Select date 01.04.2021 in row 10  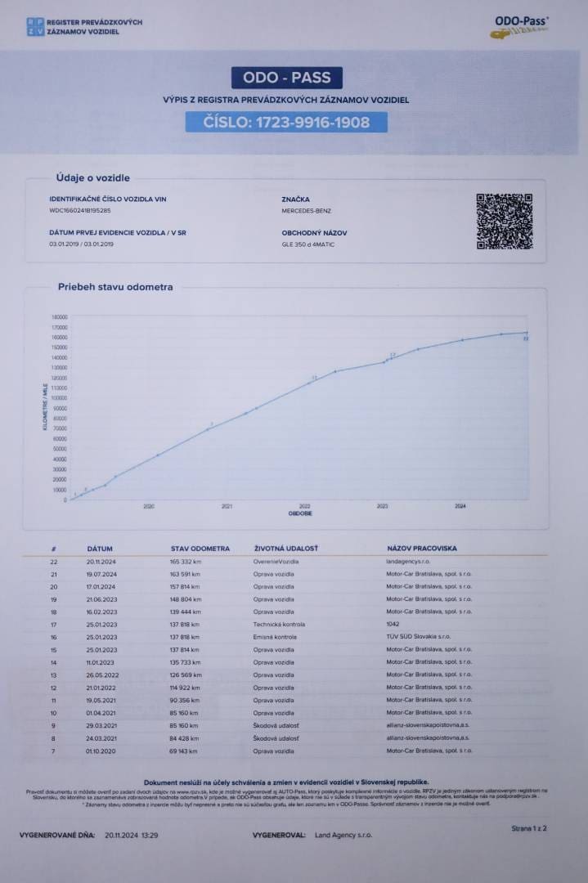point(101,714)
